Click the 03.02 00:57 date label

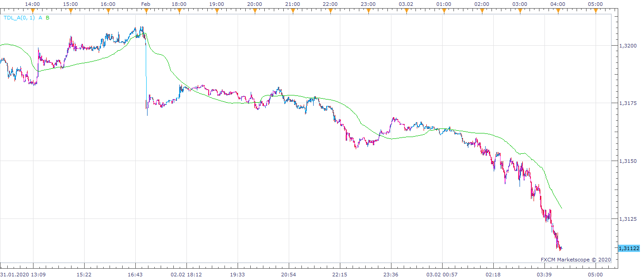(x=442, y=275)
